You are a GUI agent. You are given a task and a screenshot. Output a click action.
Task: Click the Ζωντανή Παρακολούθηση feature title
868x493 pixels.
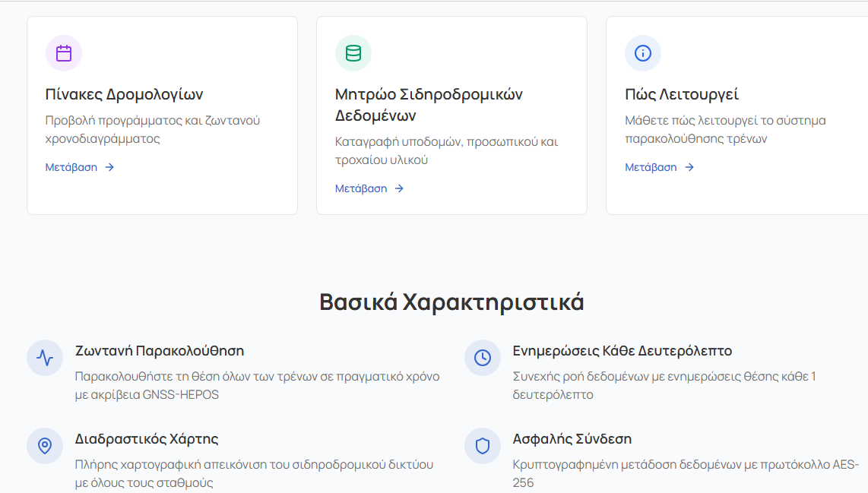click(160, 351)
